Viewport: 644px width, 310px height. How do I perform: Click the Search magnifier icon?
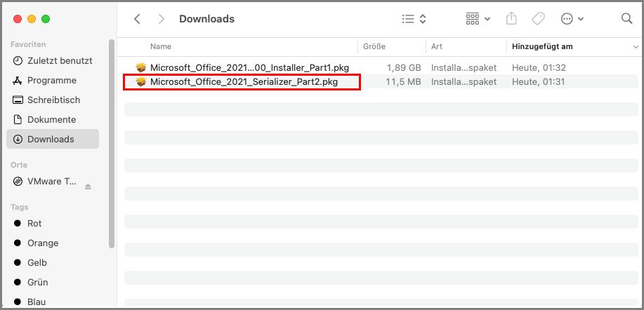pyautogui.click(x=626, y=18)
